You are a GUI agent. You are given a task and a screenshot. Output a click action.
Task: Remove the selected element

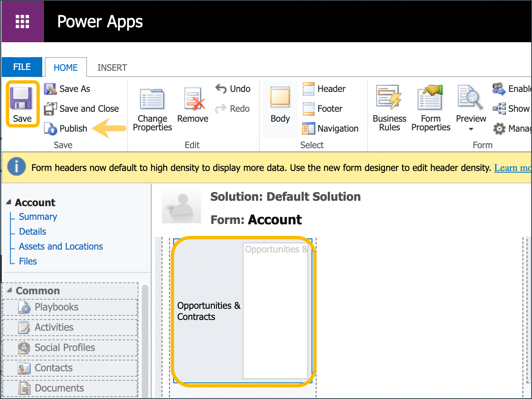pos(193,105)
